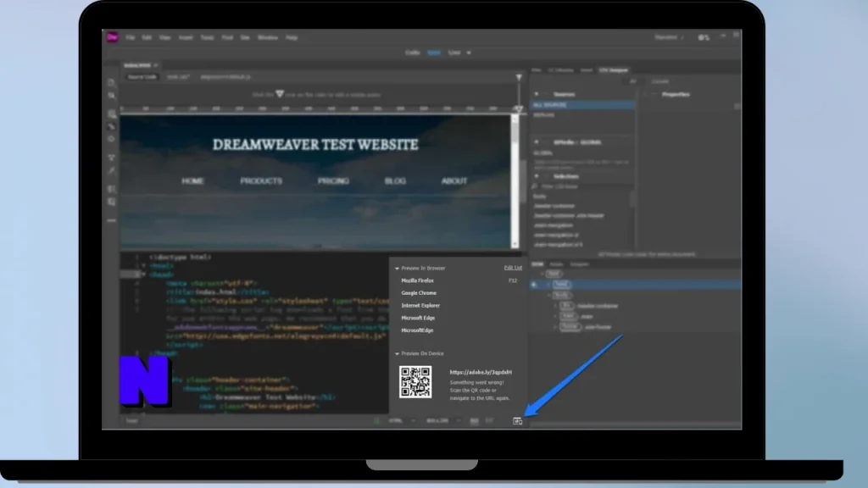
Task: Switch to the CSS Designer panel tab
Action: coord(614,70)
